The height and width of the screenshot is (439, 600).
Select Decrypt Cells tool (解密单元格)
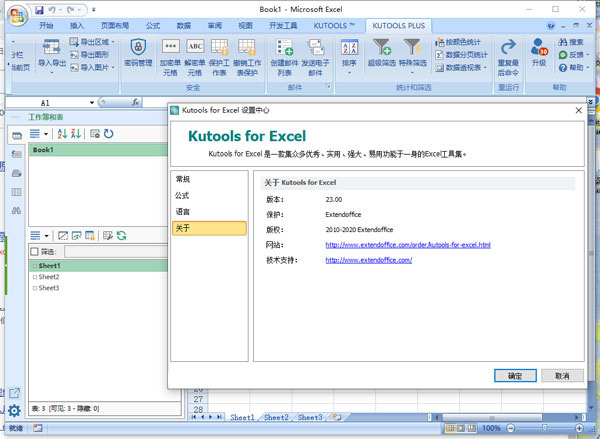coord(195,57)
